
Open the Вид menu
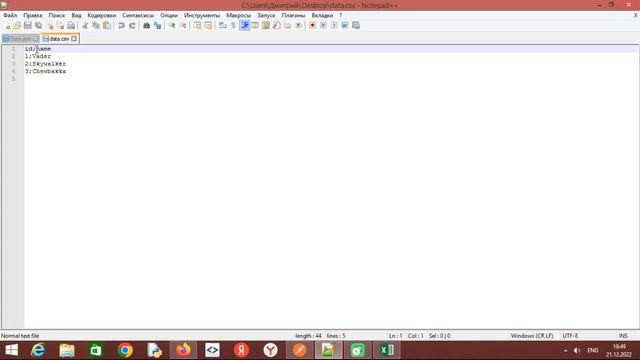click(x=76, y=15)
